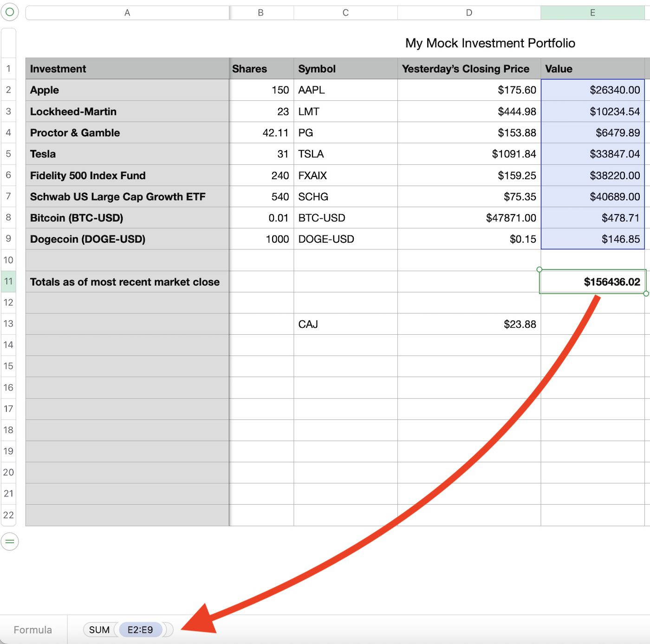Select the Fidelity 500 Index Fund cell
650x644 pixels.
(x=127, y=176)
